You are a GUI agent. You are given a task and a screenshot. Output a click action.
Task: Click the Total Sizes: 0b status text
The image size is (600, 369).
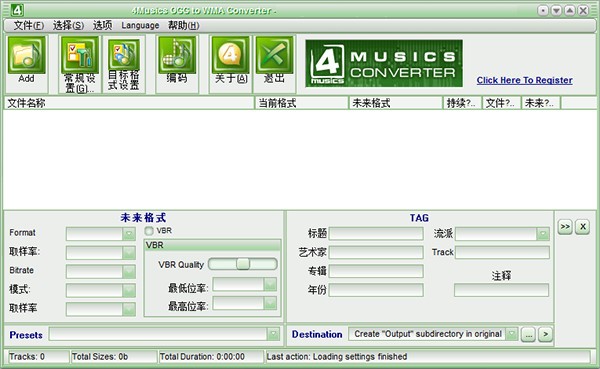(100, 357)
